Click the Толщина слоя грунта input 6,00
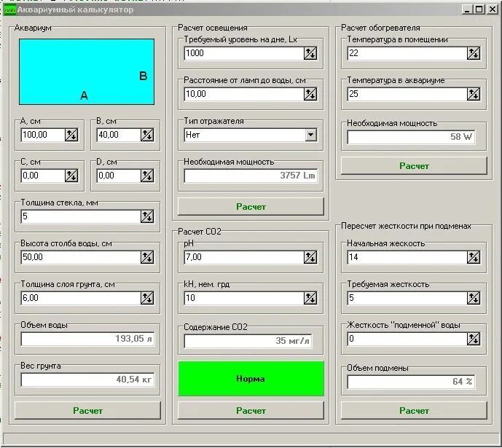502x448 pixels. pyautogui.click(x=81, y=298)
